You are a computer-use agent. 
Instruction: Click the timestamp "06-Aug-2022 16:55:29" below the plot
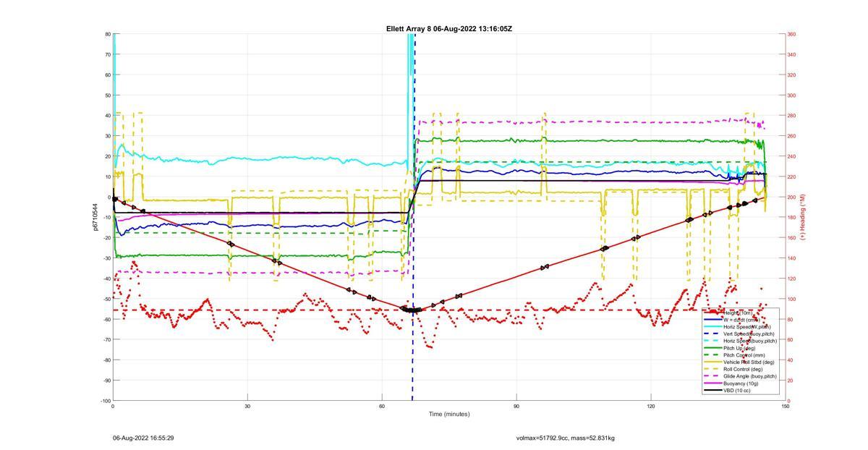tap(143, 438)
